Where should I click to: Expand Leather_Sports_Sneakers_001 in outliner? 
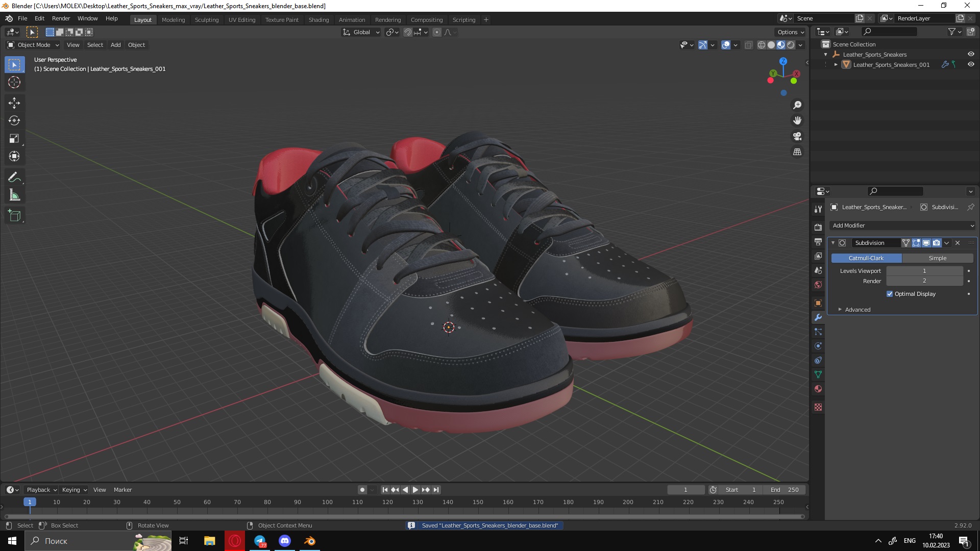(x=836, y=65)
